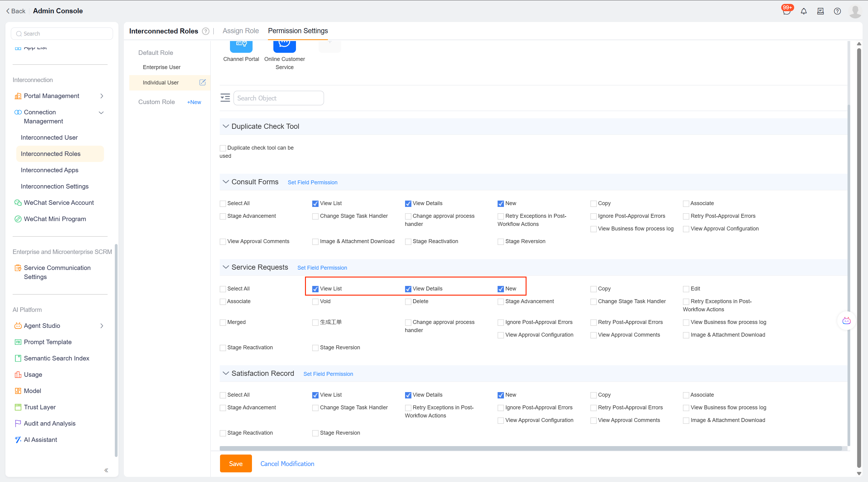This screenshot has width=868, height=482.
Task: Open the messages icon with 99+ badge
Action: pyautogui.click(x=786, y=11)
